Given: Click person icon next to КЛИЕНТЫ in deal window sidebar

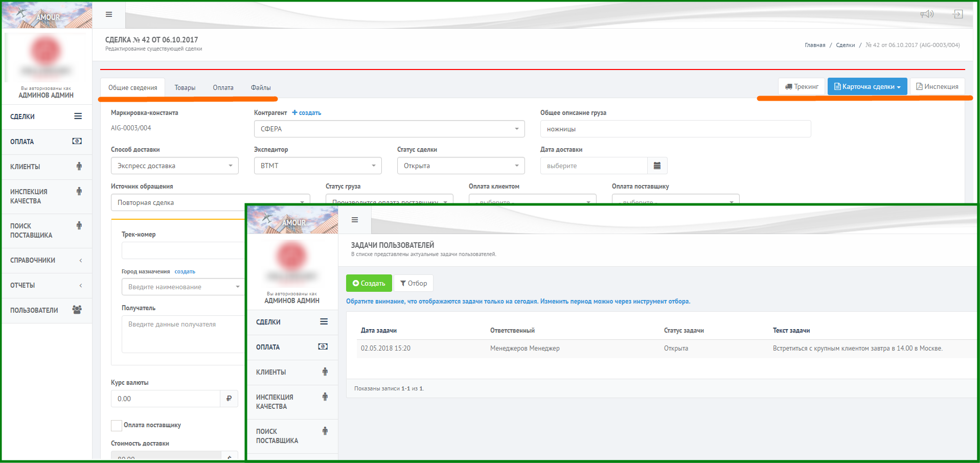Looking at the screenshot, I should 79,166.
